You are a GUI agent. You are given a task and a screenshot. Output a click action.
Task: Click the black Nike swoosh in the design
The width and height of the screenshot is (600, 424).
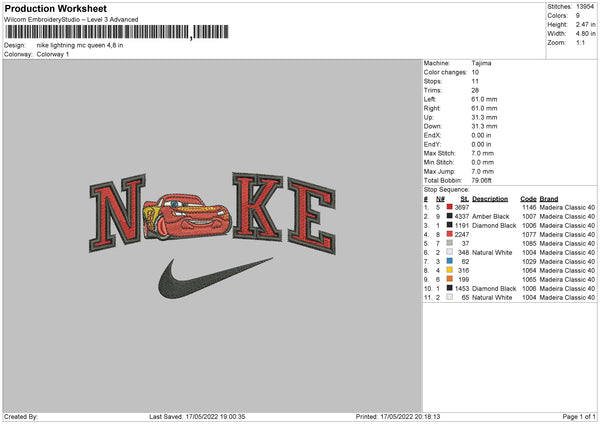coord(215,278)
